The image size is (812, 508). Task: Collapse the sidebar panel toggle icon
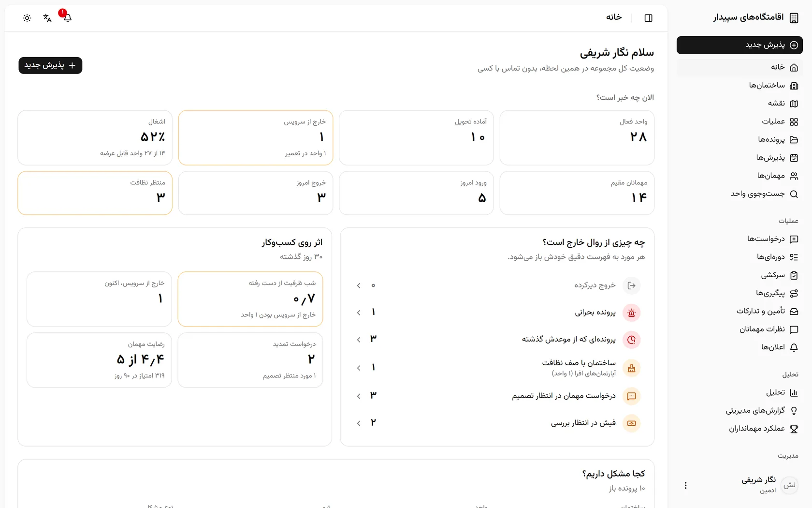coord(649,18)
